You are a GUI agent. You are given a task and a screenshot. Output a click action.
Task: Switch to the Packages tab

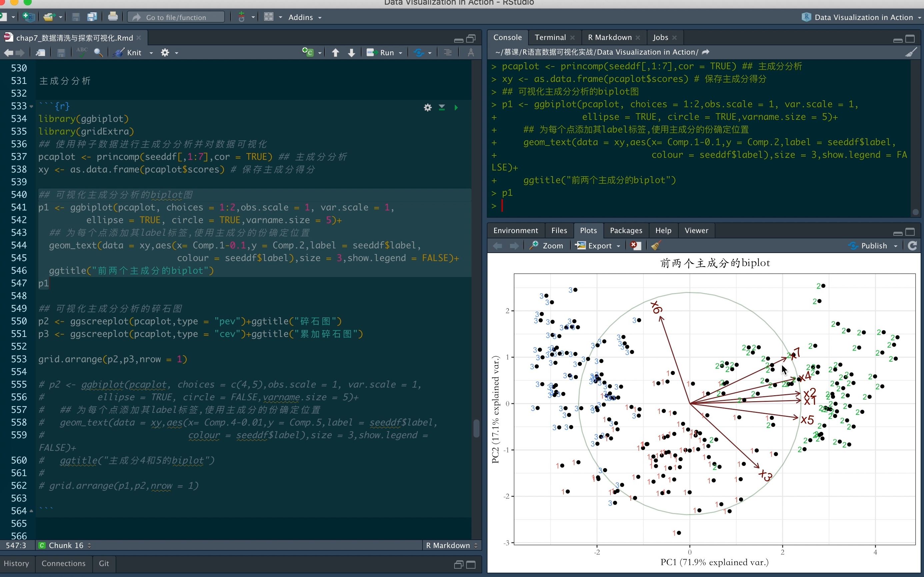(626, 230)
